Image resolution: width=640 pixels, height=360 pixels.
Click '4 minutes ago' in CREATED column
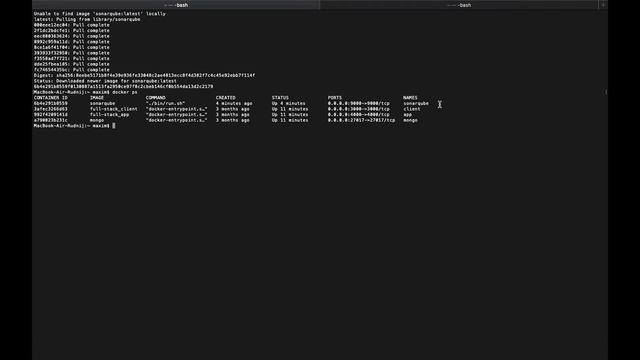pos(234,104)
